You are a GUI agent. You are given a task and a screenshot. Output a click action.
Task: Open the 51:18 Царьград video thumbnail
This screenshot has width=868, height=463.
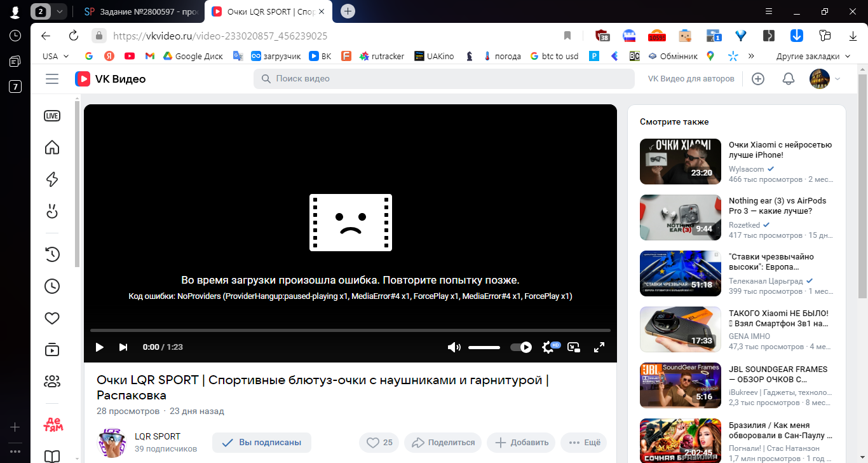coord(681,273)
